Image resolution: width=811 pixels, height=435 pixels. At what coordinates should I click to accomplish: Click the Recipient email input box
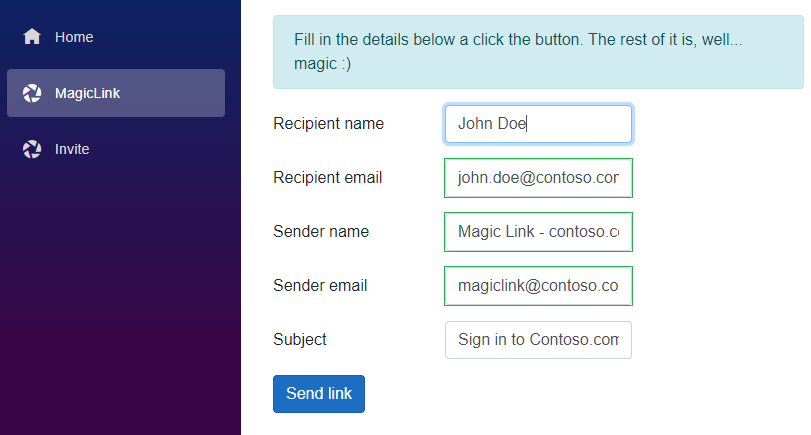pyautogui.click(x=538, y=178)
